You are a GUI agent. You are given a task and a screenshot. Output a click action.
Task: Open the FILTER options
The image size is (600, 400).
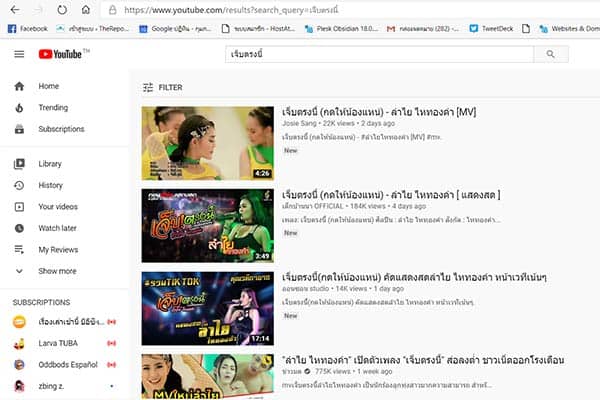163,87
